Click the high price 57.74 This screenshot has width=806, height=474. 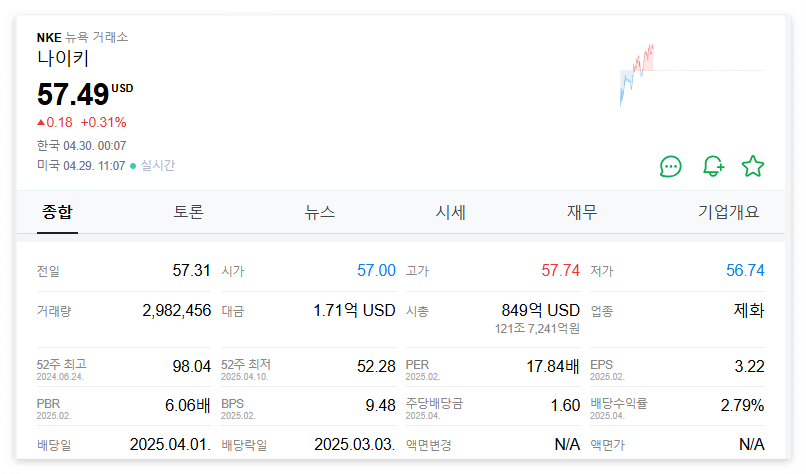point(560,270)
